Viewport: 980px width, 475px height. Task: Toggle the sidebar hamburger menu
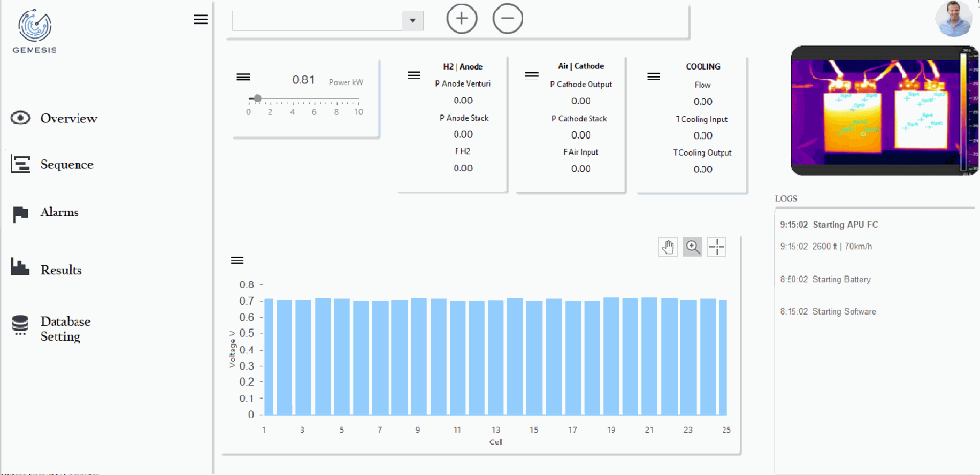click(200, 19)
